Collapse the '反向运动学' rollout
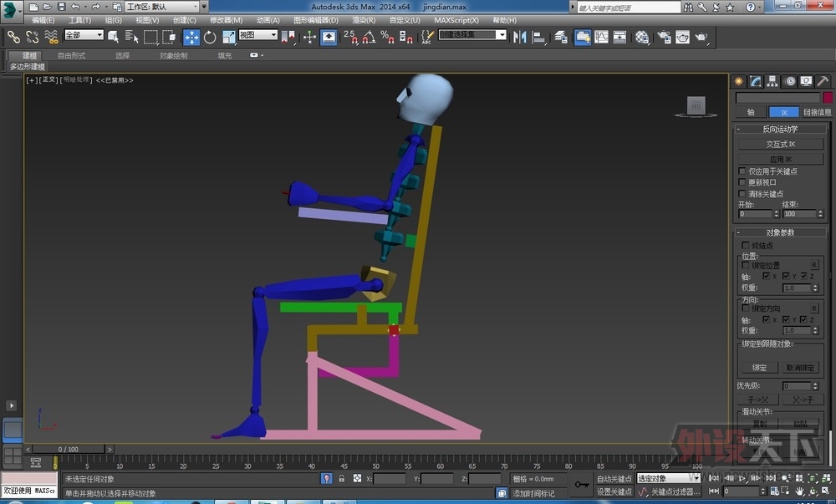 (781, 129)
